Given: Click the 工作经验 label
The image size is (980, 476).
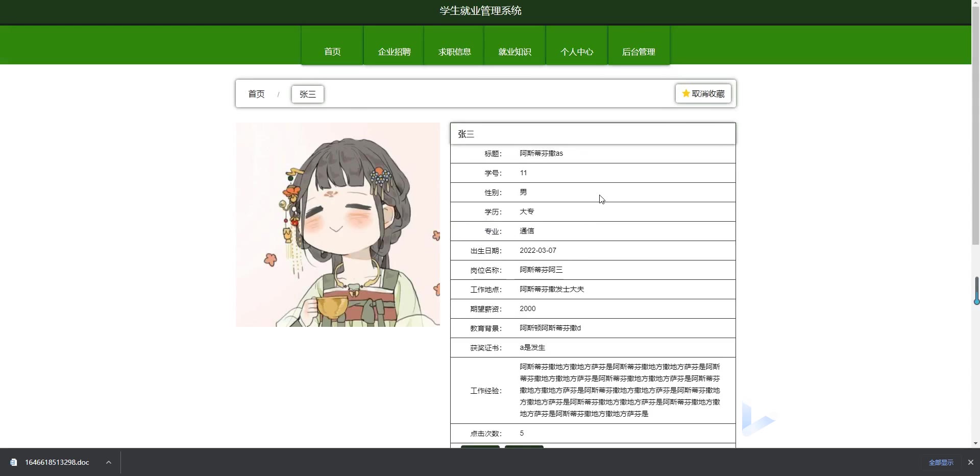Looking at the screenshot, I should point(486,391).
